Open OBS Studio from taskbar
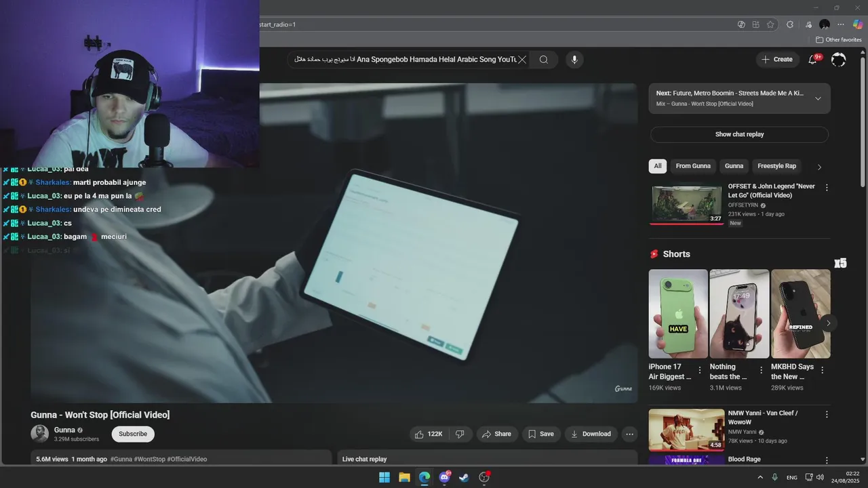Image resolution: width=868 pixels, height=488 pixels. [x=484, y=477]
